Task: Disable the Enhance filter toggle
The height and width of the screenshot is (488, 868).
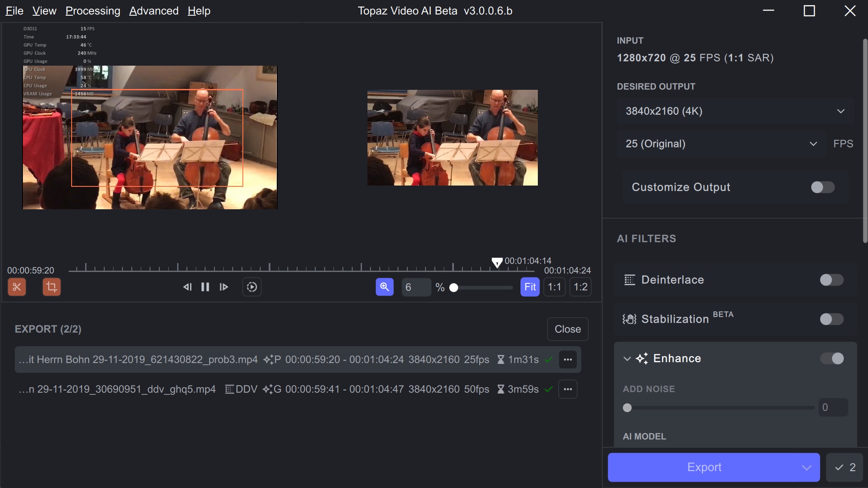Action: click(831, 358)
